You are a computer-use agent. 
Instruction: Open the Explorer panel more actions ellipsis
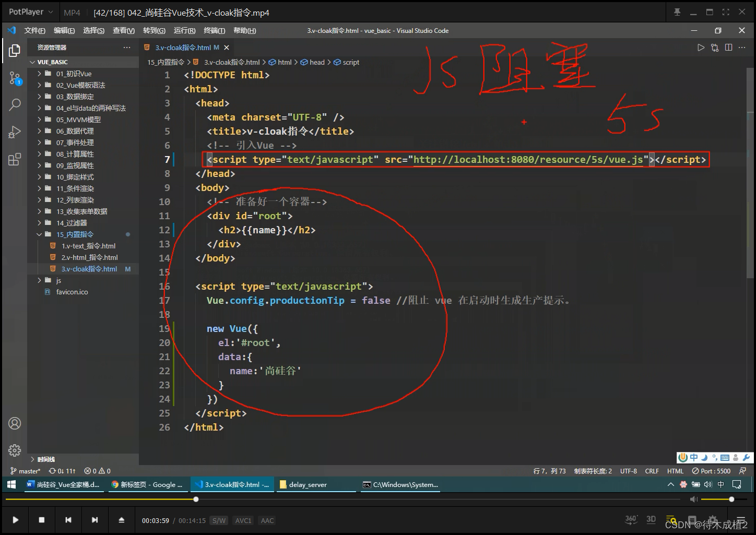pyautogui.click(x=127, y=47)
